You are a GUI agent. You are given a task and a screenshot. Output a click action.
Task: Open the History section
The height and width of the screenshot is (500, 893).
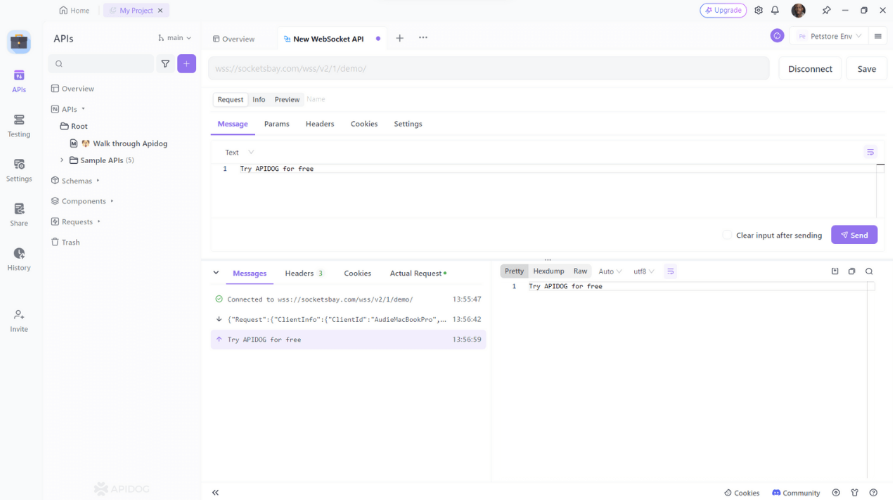19,259
